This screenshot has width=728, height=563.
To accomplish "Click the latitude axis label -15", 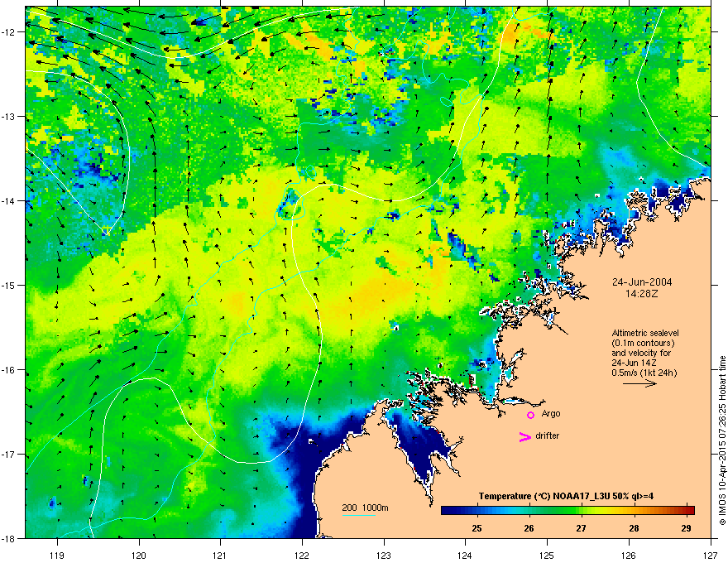I will pyautogui.click(x=9, y=285).
